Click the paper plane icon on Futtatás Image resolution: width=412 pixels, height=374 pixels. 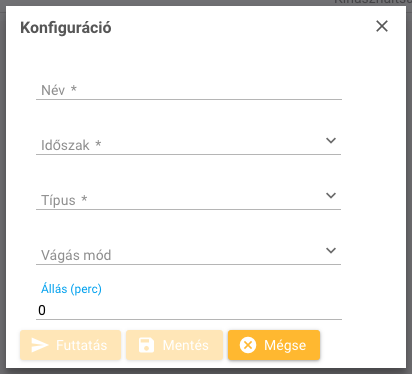pos(40,345)
